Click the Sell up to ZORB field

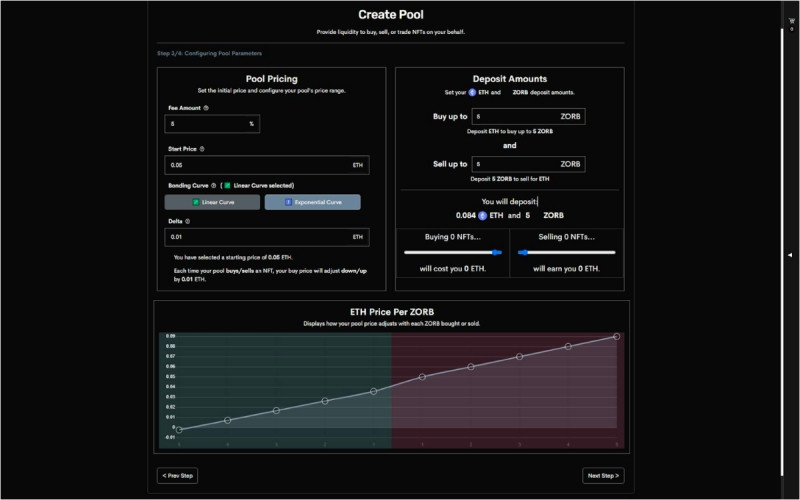click(528, 164)
